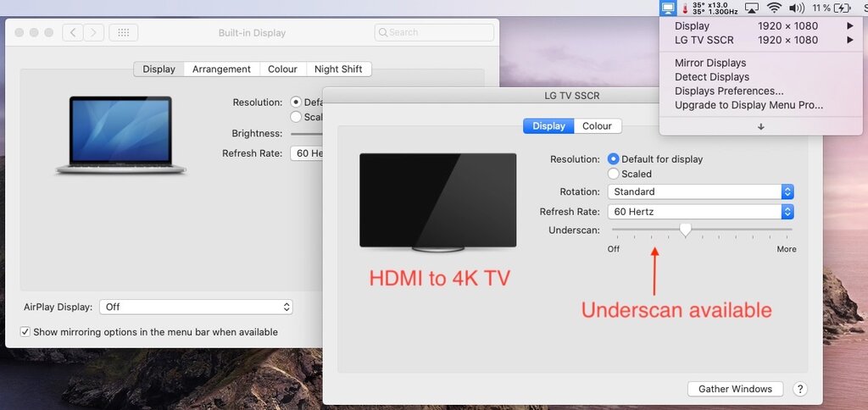Click the red thermometer temperature icon
Screen dimensions: 868x410
click(685, 8)
